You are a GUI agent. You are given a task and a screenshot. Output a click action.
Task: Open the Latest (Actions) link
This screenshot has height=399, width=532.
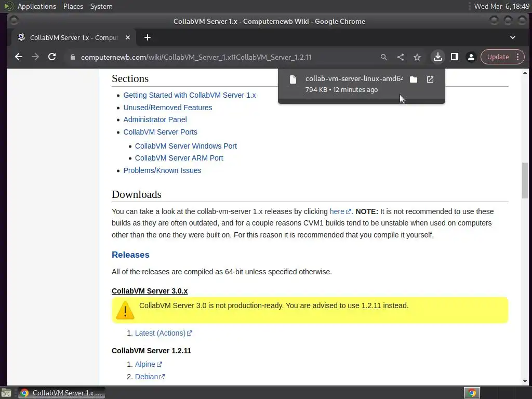164,333
